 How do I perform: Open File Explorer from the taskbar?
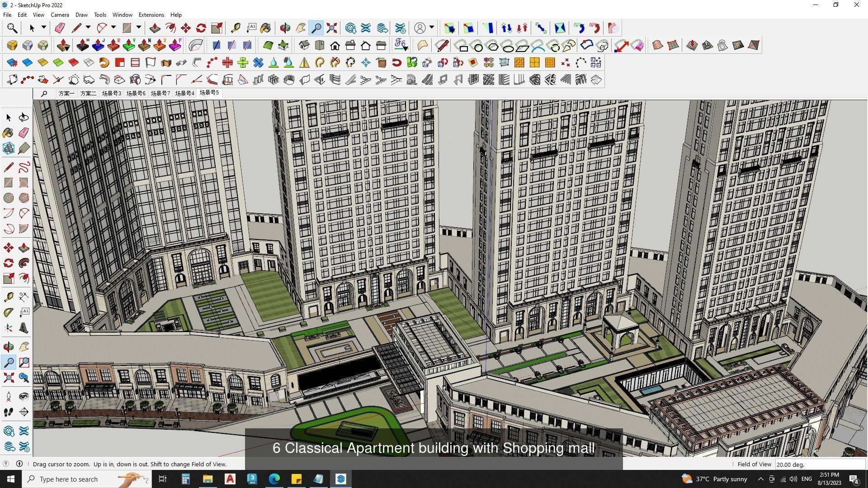(208, 479)
